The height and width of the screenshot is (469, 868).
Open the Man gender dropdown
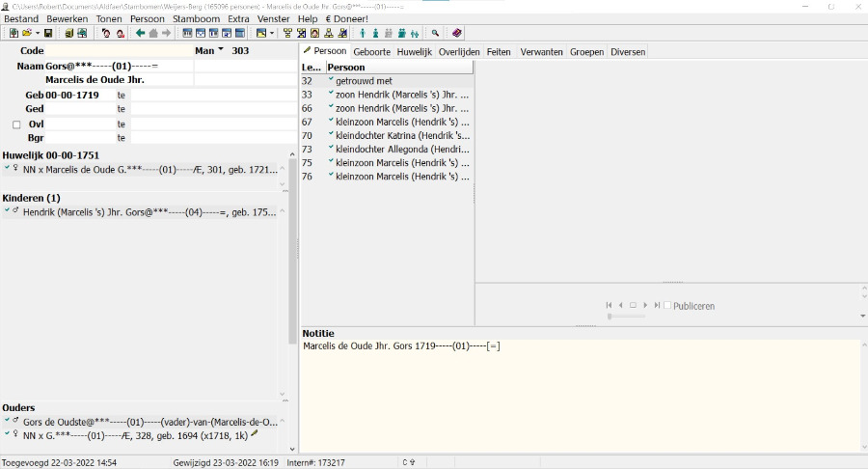tap(220, 50)
